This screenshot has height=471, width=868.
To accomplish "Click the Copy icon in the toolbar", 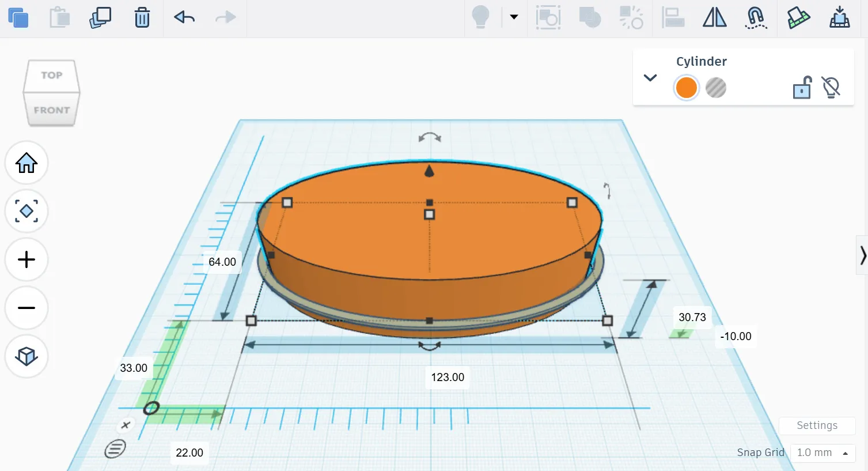I will (18, 18).
